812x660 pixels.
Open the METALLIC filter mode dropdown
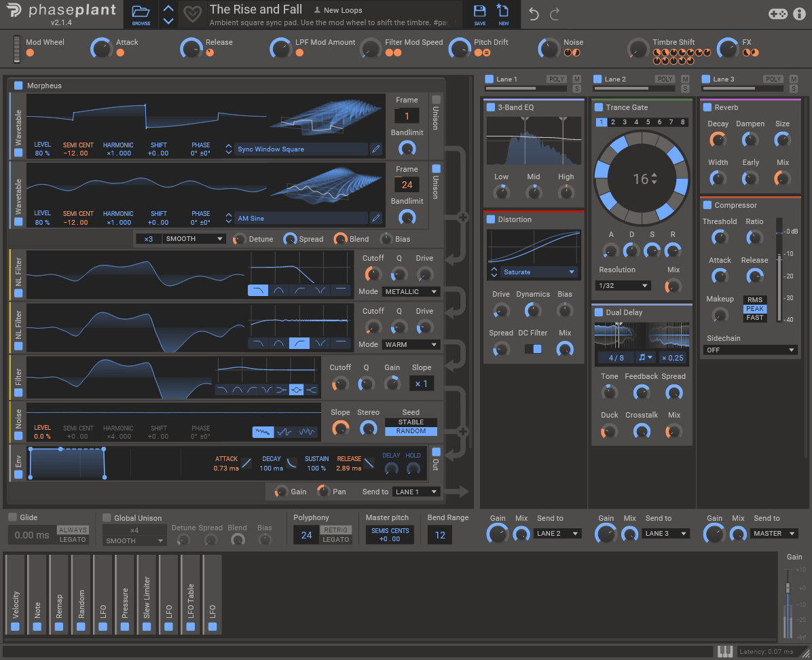[x=411, y=291]
